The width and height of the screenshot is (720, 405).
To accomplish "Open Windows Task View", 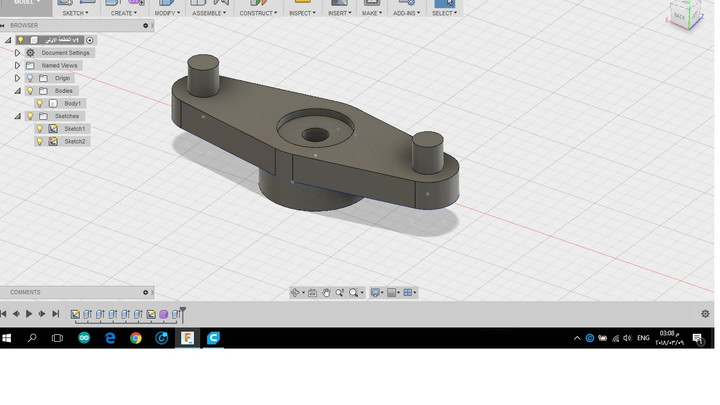I will pyautogui.click(x=57, y=338).
